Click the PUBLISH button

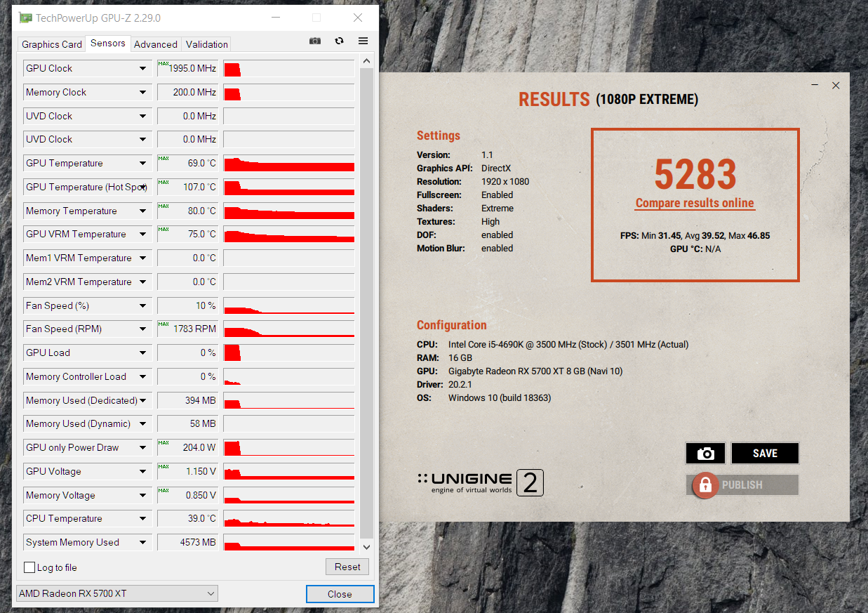[x=742, y=485]
